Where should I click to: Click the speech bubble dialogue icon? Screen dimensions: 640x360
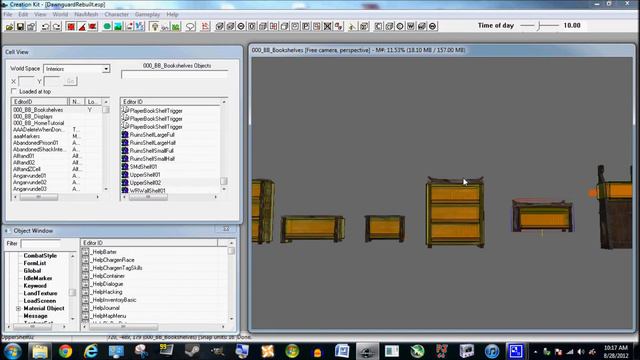(x=190, y=27)
